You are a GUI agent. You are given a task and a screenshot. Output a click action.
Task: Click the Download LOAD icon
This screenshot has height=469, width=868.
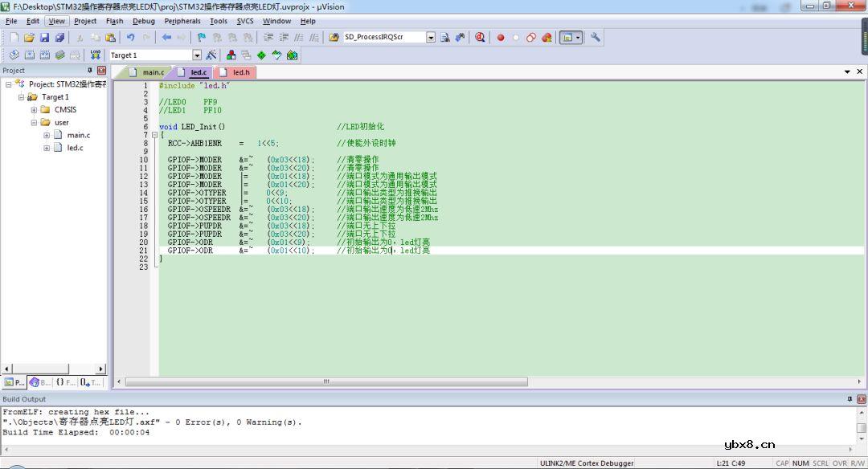pyautogui.click(x=96, y=55)
